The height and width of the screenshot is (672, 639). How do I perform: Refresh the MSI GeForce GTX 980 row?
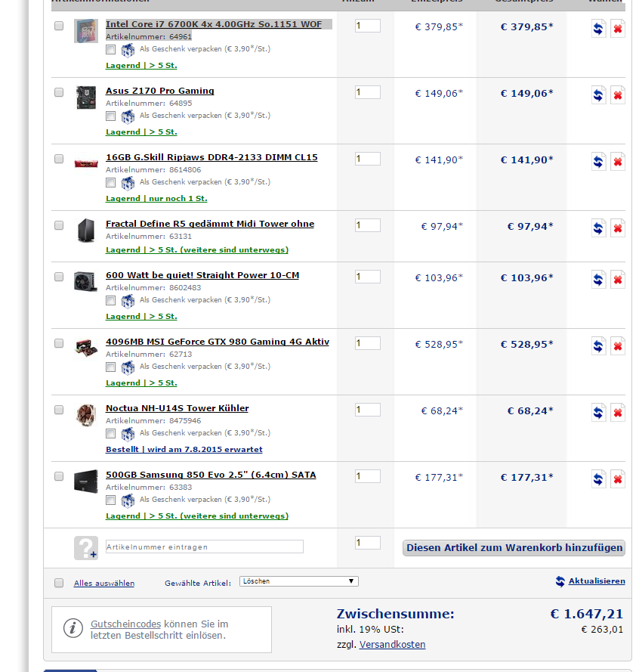click(x=598, y=346)
